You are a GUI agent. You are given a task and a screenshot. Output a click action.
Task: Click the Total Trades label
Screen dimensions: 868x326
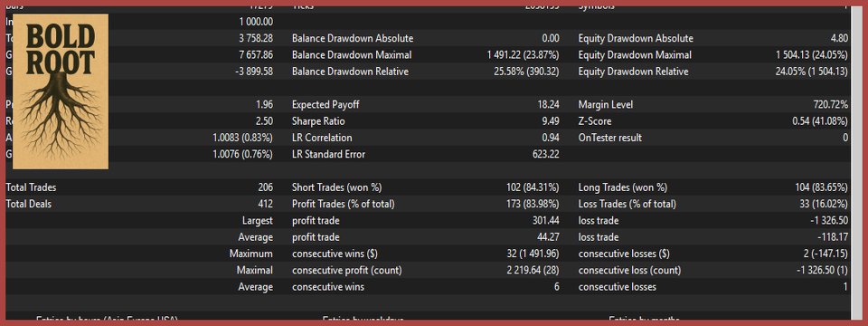click(x=31, y=188)
